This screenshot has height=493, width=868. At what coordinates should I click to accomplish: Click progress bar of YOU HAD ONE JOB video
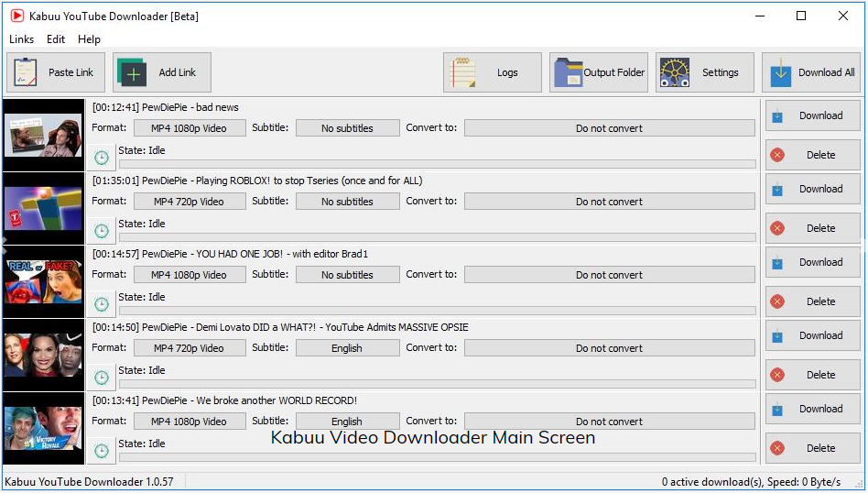coord(438,311)
